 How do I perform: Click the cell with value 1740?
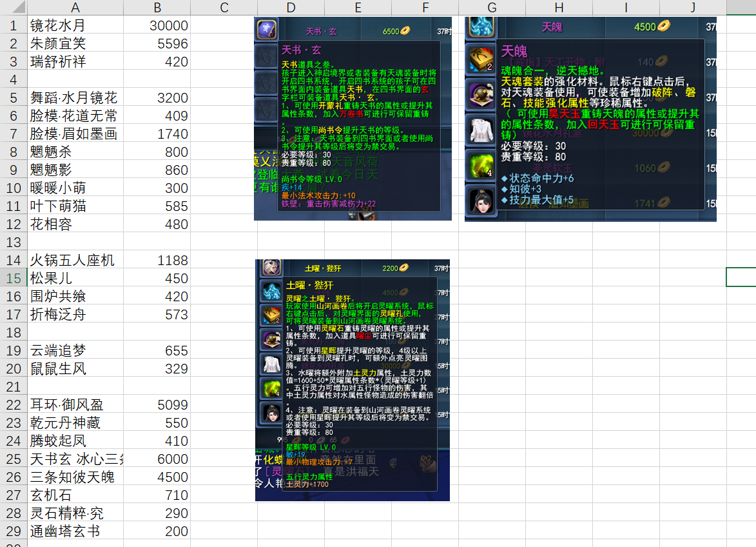tap(157, 134)
